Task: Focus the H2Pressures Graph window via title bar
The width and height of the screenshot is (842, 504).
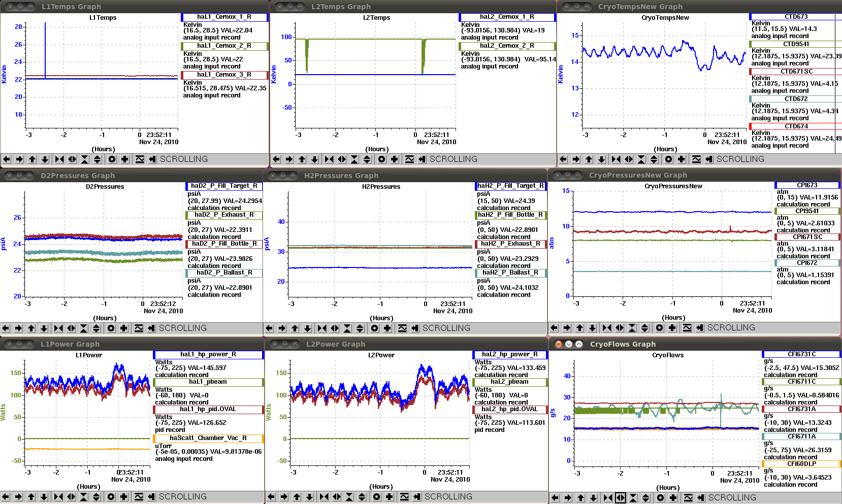Action: point(405,176)
